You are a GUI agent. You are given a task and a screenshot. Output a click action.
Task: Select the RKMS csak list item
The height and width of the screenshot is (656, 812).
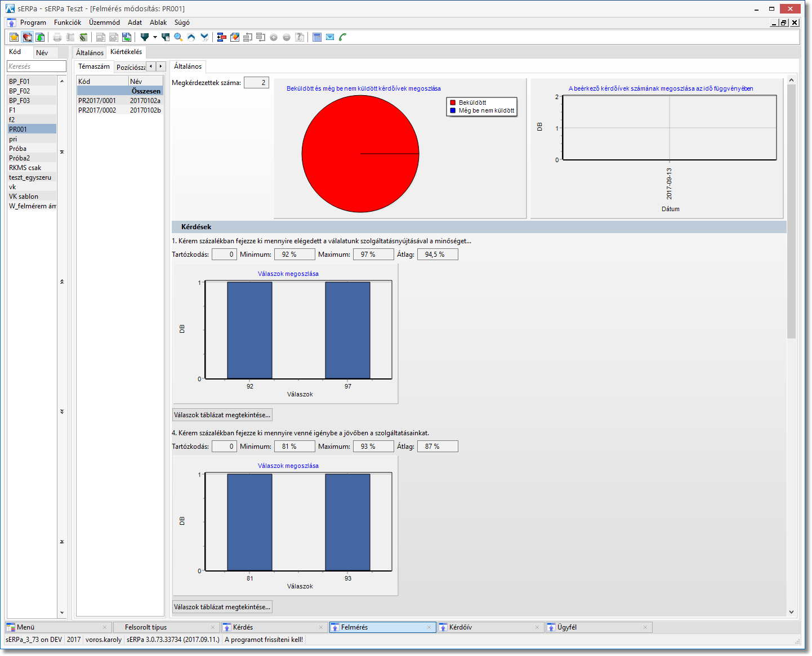(x=25, y=168)
